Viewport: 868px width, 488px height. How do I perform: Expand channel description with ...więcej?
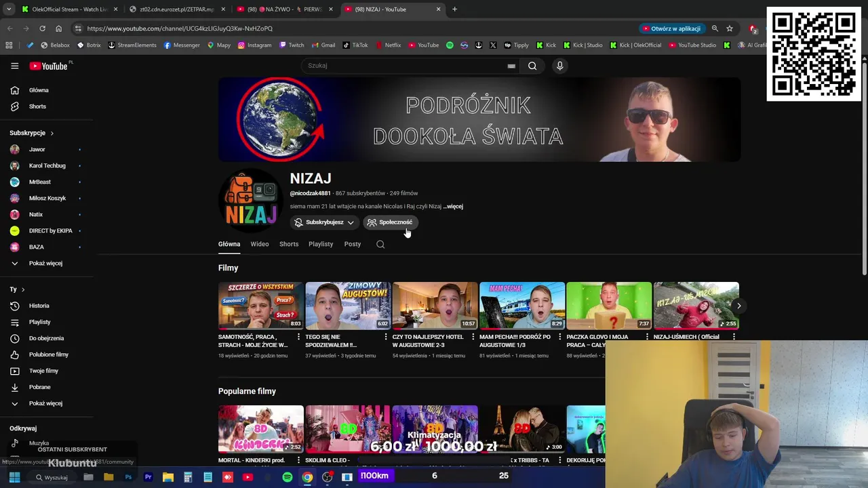coord(453,206)
